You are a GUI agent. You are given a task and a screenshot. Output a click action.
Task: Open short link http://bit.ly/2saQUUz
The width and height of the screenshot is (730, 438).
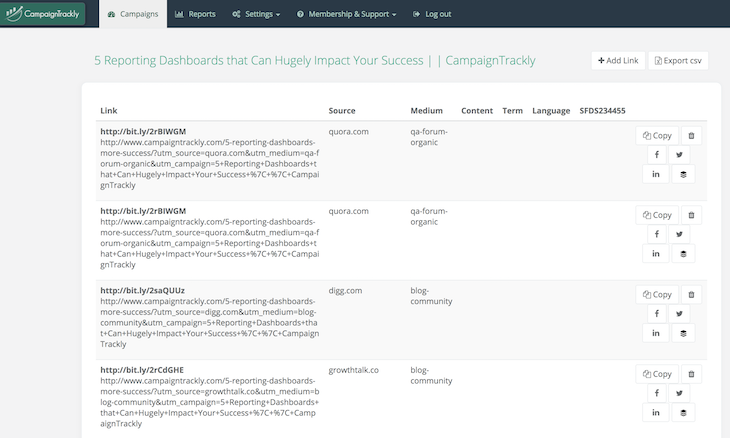[142, 290]
